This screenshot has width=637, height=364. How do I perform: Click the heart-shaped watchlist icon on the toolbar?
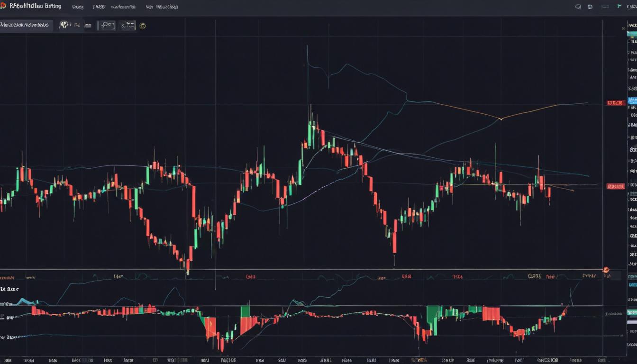click(x=64, y=24)
